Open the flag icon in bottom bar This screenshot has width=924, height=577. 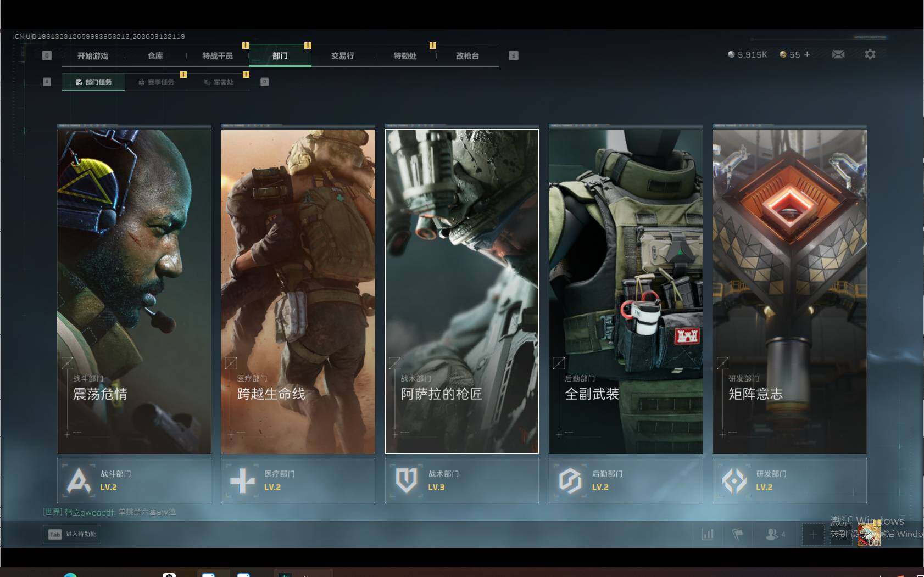point(738,534)
